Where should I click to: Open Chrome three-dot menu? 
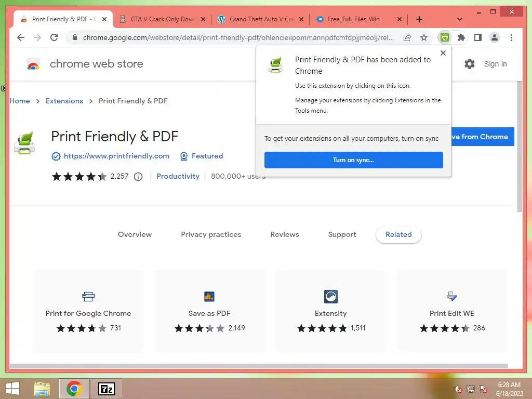511,37
